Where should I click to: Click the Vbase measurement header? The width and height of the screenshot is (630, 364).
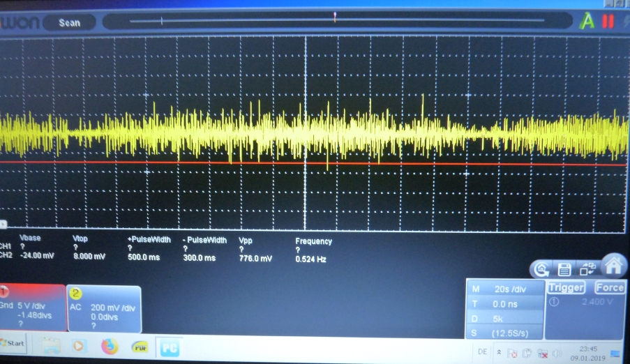30,238
